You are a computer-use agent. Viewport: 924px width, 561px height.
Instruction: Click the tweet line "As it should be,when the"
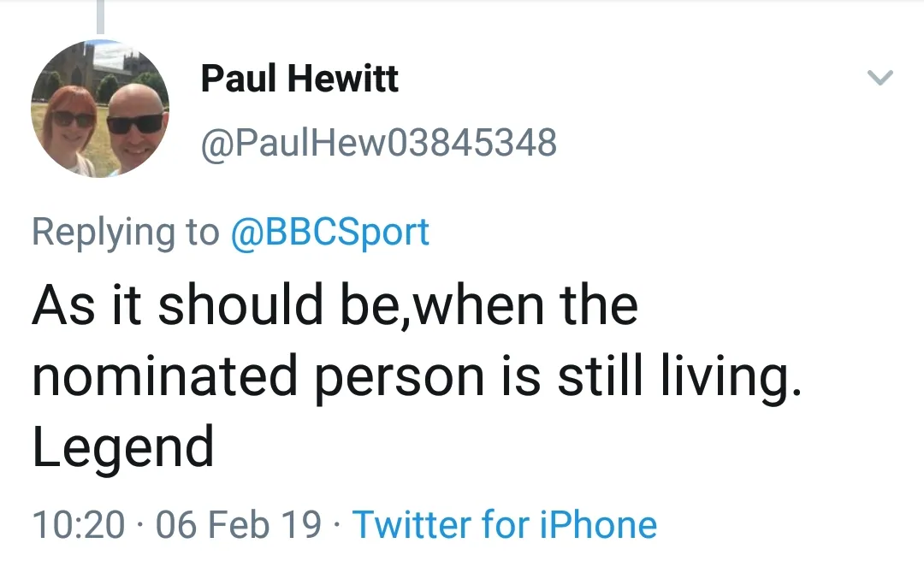(335, 304)
